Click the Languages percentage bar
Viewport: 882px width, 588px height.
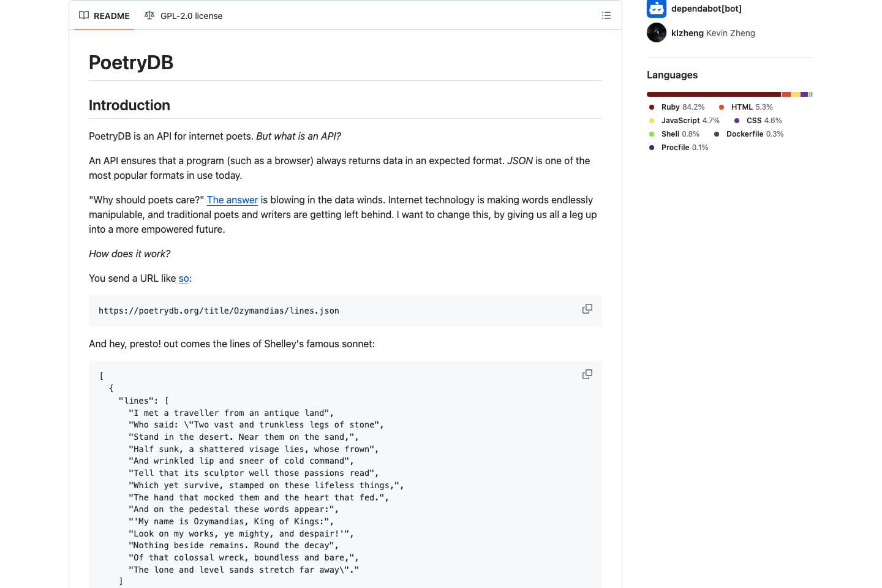click(x=729, y=94)
